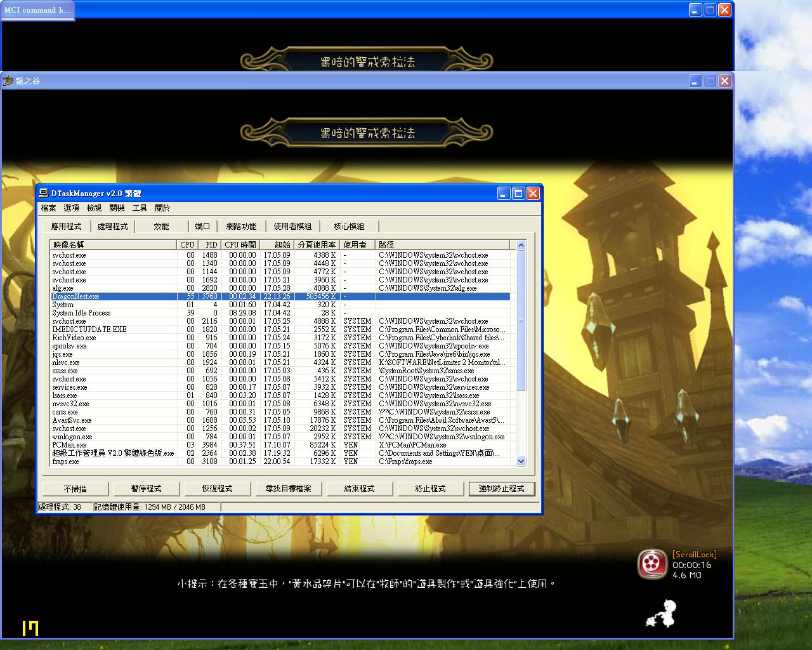
Task: Click the white loading character icon
Action: click(661, 614)
